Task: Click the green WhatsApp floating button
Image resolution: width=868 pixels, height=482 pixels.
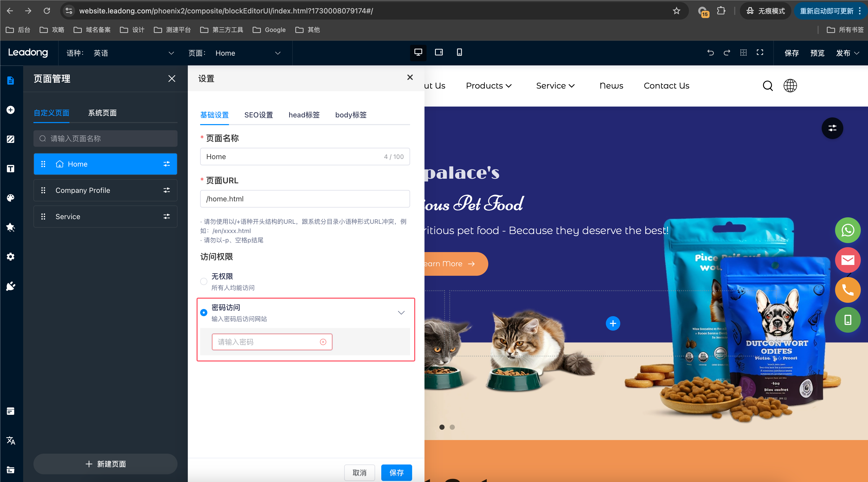Action: coord(847,230)
